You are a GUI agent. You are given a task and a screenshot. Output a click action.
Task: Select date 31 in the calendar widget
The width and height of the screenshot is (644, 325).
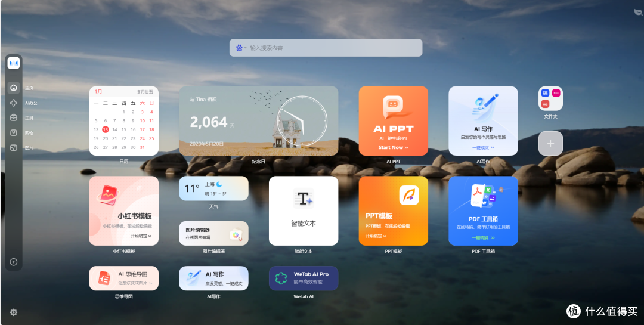point(142,147)
